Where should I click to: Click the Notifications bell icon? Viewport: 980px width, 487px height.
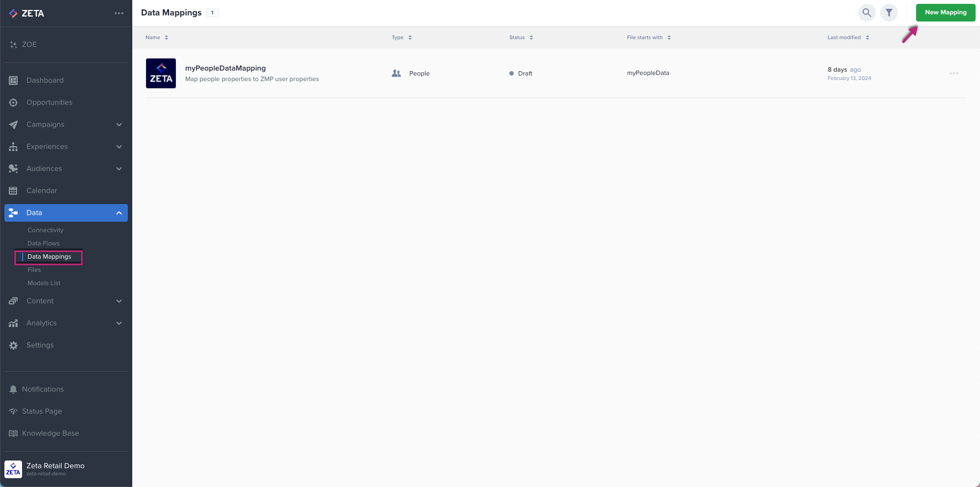13,389
